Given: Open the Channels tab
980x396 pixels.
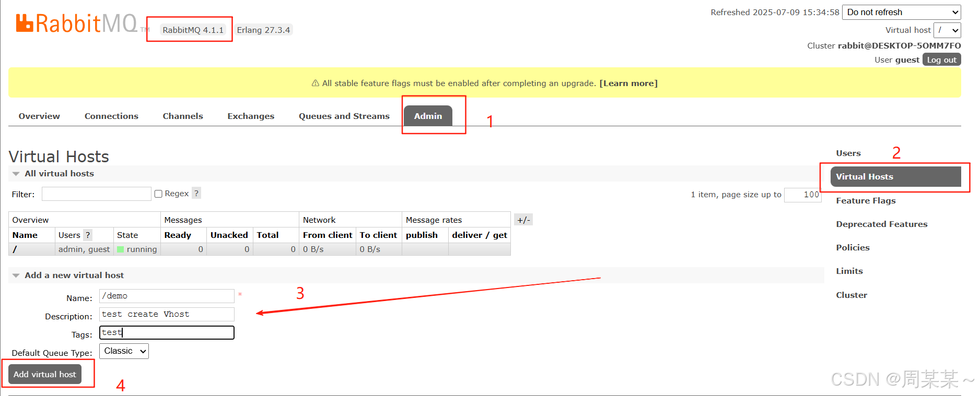Looking at the screenshot, I should coord(183,116).
